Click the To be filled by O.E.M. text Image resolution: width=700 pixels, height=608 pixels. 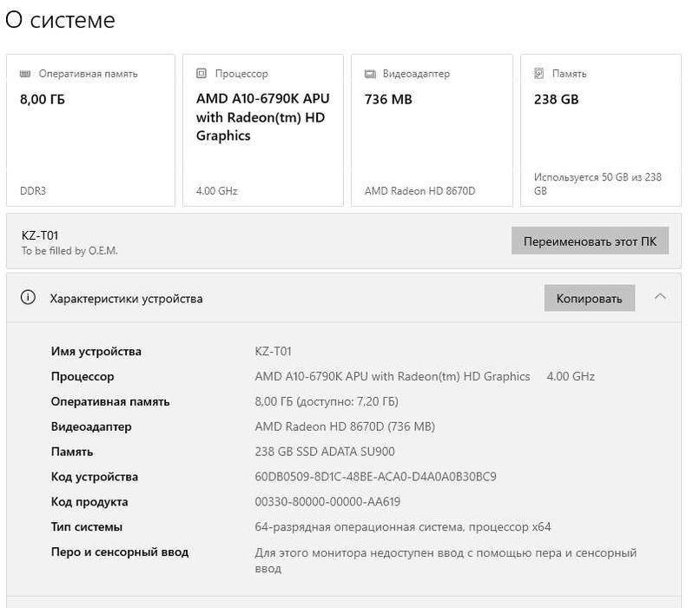click(69, 251)
